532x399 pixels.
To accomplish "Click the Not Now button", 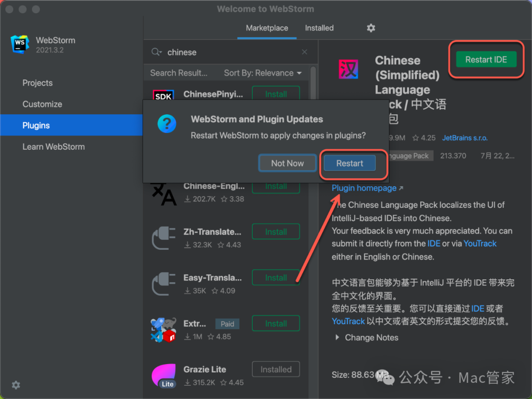I will point(287,164).
